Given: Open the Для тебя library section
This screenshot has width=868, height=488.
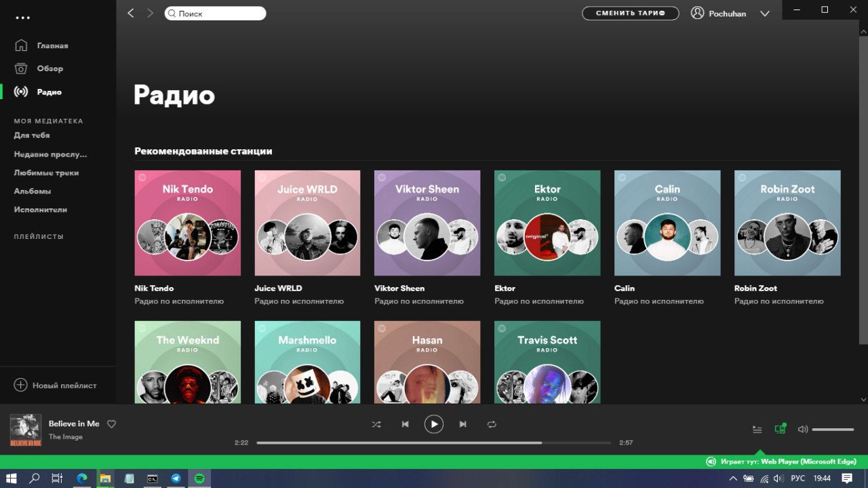Looking at the screenshot, I should 32,135.
